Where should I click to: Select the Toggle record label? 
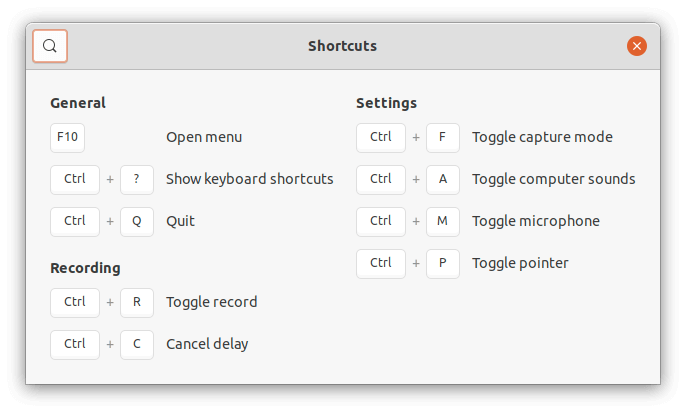pyautogui.click(x=212, y=302)
